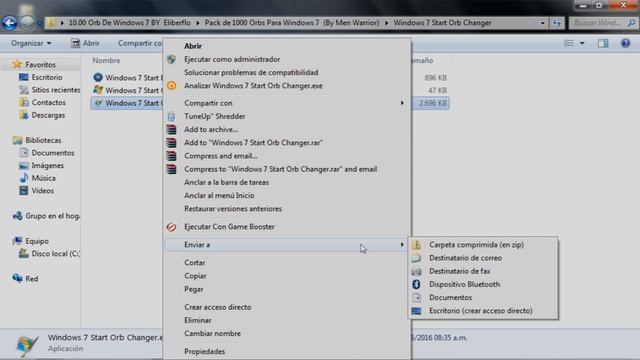Screen dimensions: 640x360
Task: Click the Forward navigation arrow
Action: (27, 23)
